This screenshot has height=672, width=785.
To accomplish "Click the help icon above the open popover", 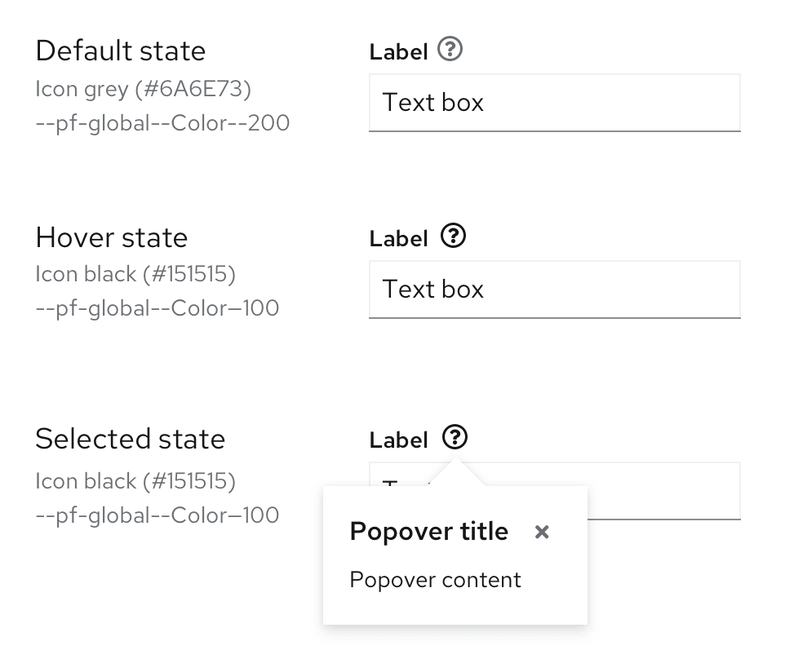I will [455, 438].
